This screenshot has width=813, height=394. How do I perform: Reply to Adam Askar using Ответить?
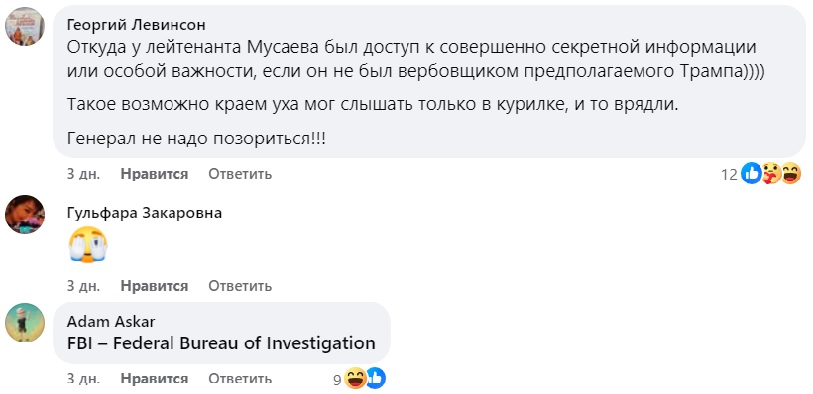[240, 379]
